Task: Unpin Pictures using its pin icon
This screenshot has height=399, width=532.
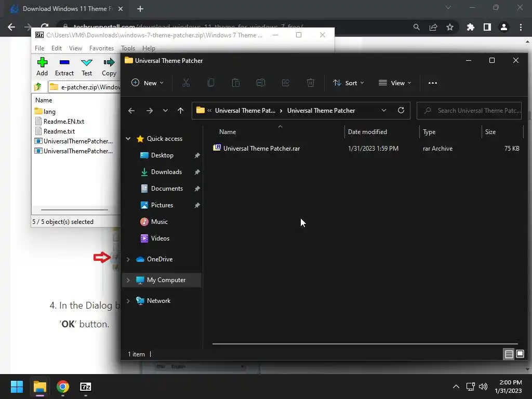Action: [197, 205]
